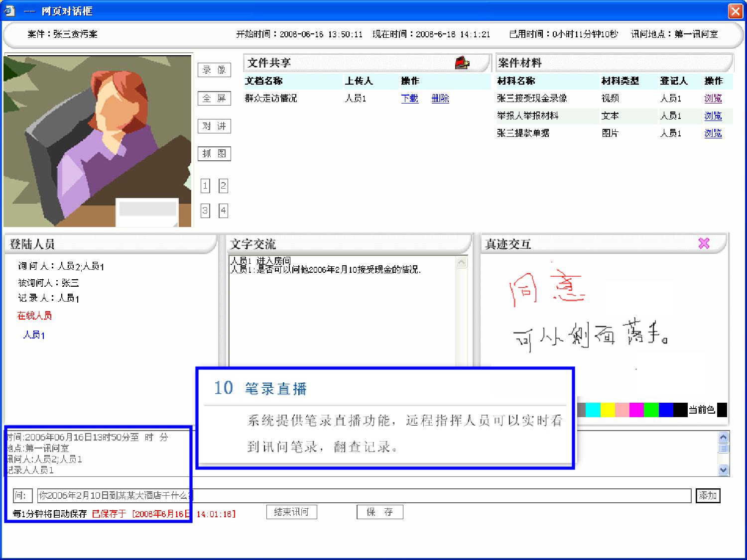Click the current color box after 当前色
The height and width of the screenshot is (560, 747).
[x=722, y=410]
